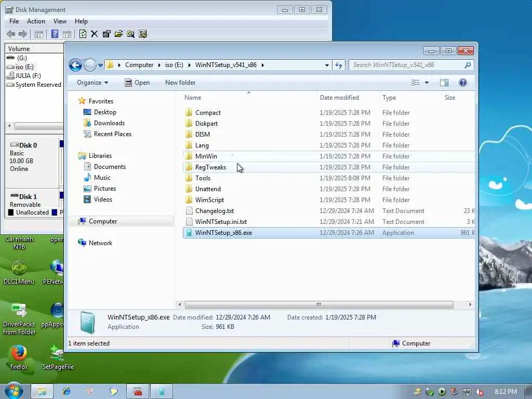Image resolution: width=532 pixels, height=399 pixels.
Task: Click the green play tray icon
Action: pyautogui.click(x=442, y=392)
